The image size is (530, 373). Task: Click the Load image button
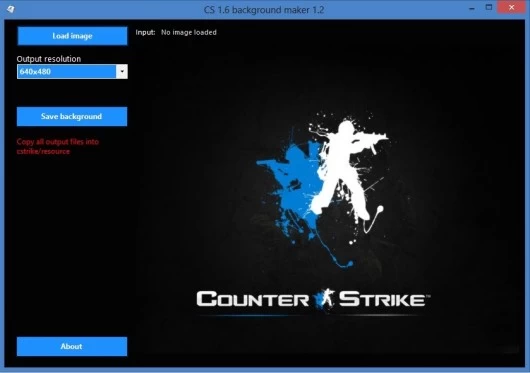pos(72,36)
